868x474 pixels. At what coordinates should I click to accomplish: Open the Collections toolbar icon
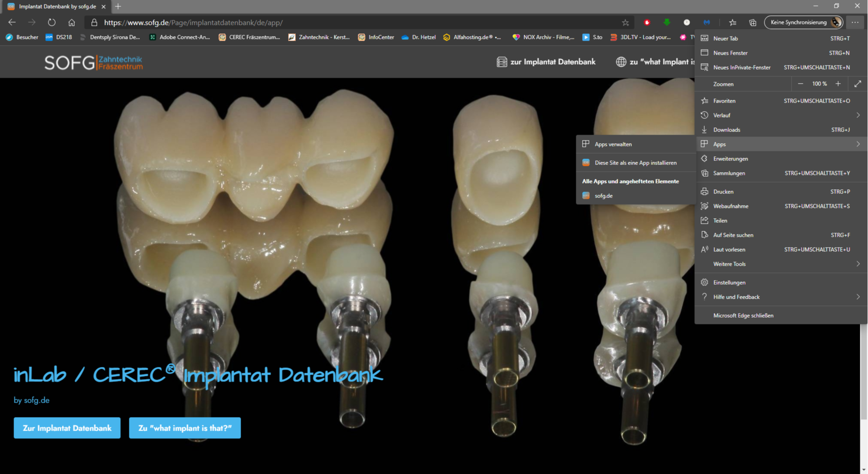pyautogui.click(x=753, y=23)
